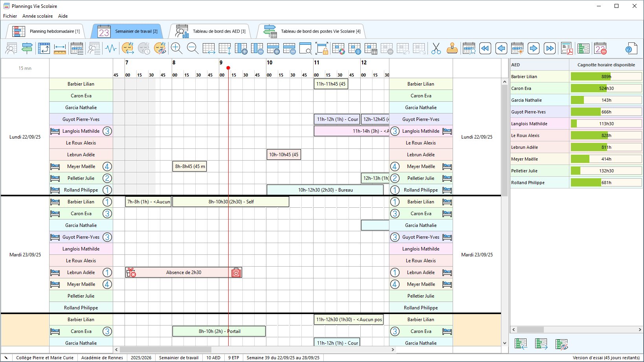Image resolution: width=644 pixels, height=362 pixels.
Task: Select the scissors cut tool
Action: pos(436,48)
